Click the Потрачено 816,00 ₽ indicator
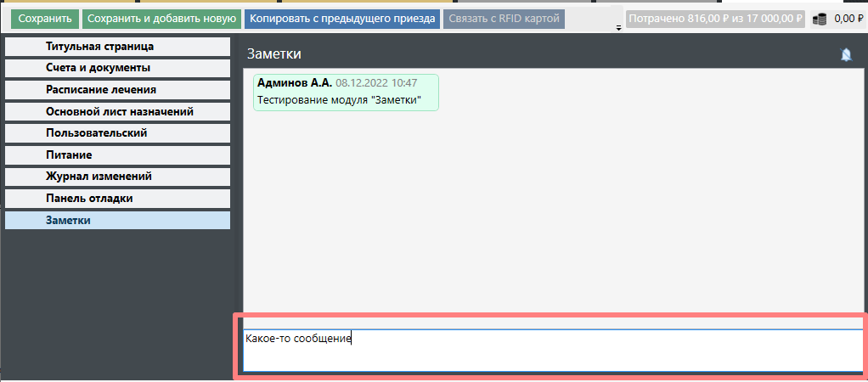 pos(714,19)
